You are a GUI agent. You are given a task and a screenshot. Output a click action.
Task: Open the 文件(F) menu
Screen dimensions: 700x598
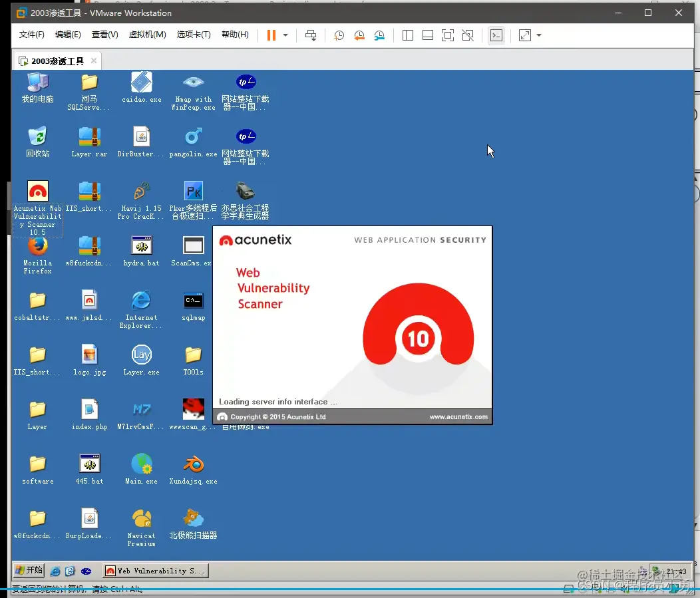[32, 35]
